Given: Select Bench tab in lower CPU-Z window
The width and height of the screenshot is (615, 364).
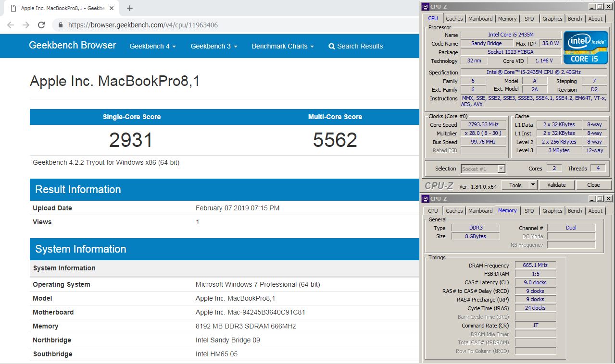Looking at the screenshot, I should 575,211.
